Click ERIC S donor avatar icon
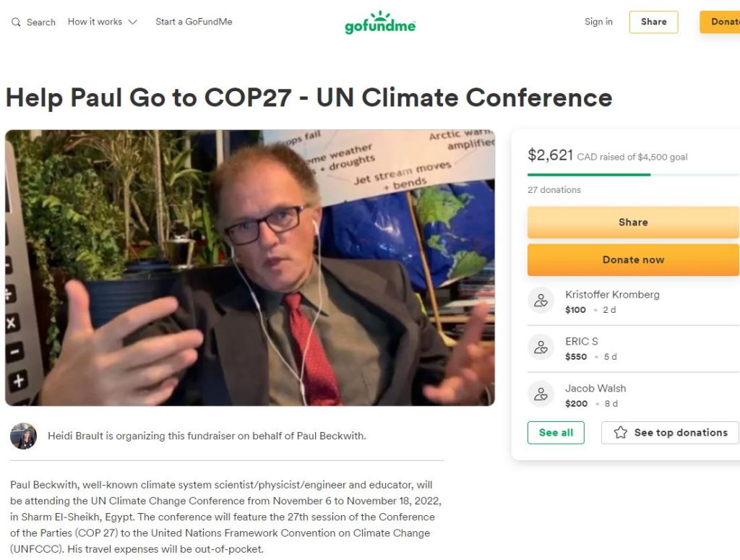Image resolution: width=740 pixels, height=560 pixels. coord(541,348)
